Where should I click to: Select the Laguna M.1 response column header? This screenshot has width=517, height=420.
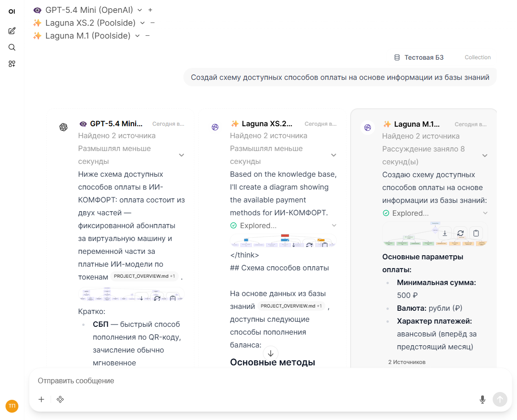click(417, 124)
